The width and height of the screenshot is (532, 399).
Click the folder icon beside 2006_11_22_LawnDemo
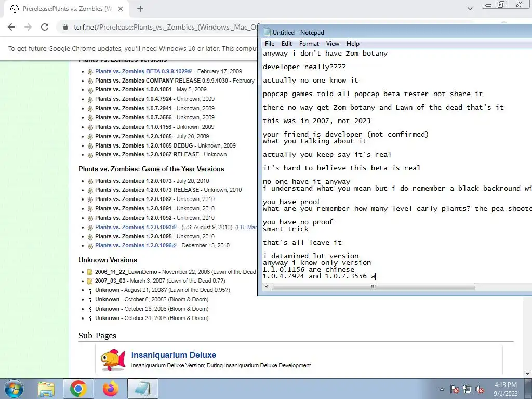(90, 272)
